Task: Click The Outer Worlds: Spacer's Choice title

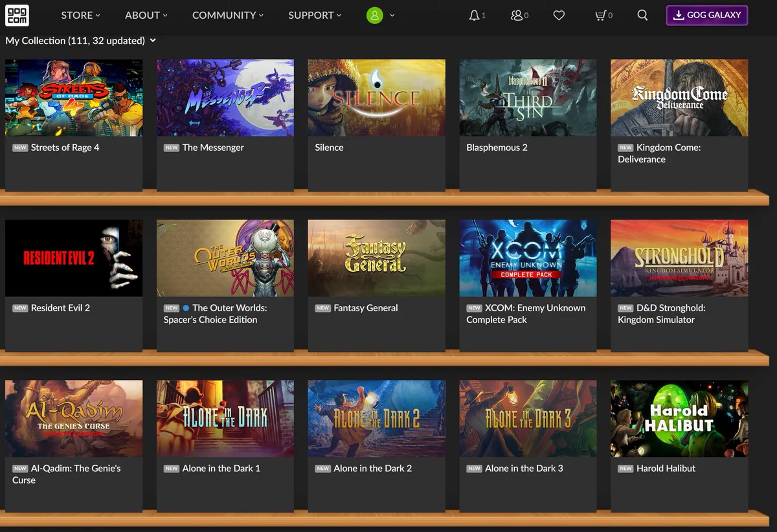Action: coord(216,314)
